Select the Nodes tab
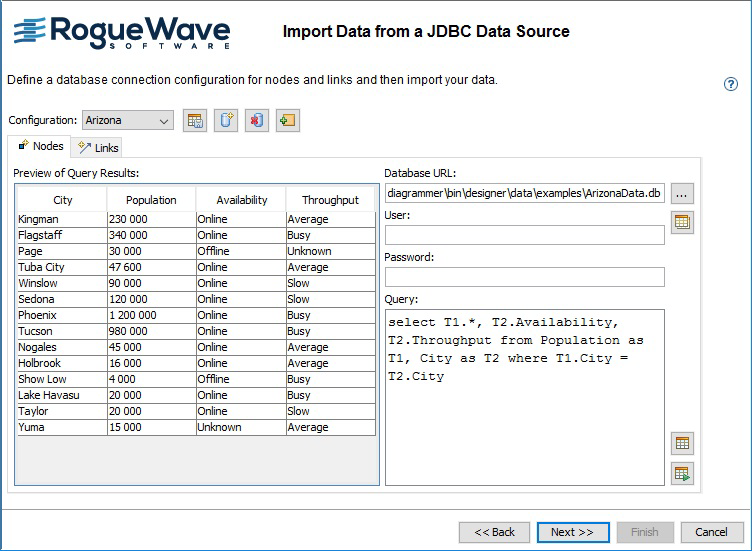 point(41,146)
